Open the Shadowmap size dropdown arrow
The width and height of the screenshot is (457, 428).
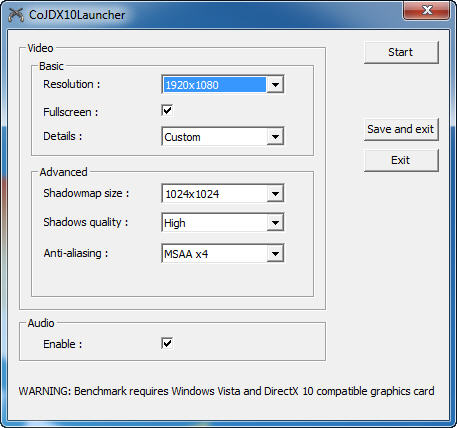pyautogui.click(x=275, y=193)
